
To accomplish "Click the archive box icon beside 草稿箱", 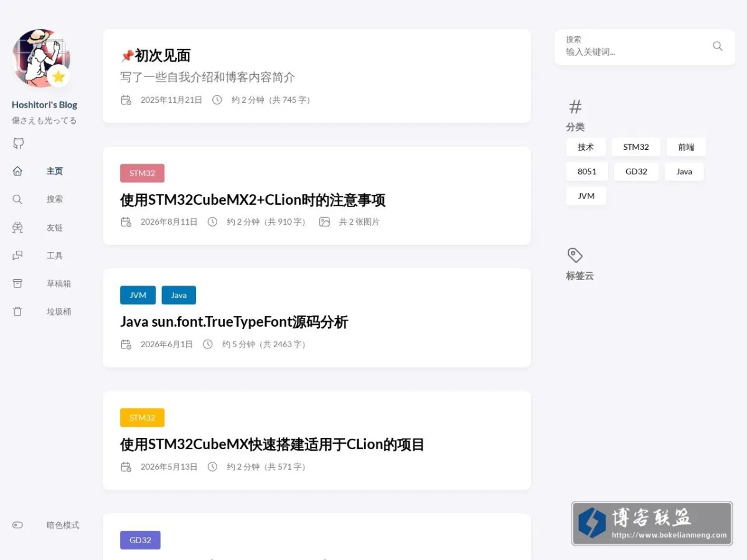I will 17,284.
